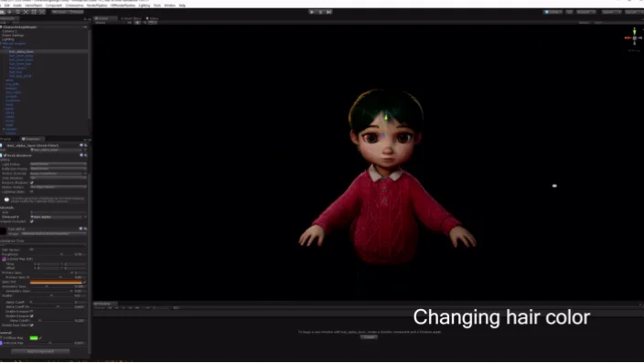Open the GameObject menu

click(x=33, y=5)
